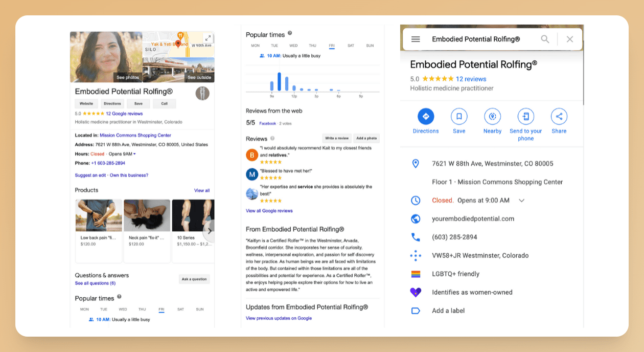Click the magnifying glass search icon

click(545, 39)
